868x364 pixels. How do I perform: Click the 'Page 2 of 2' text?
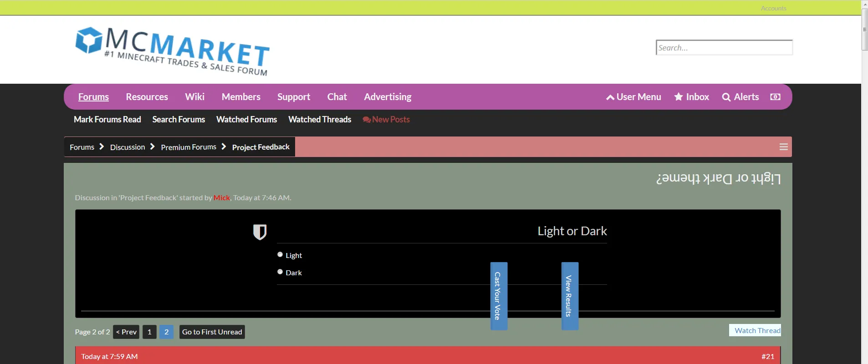coord(92,332)
